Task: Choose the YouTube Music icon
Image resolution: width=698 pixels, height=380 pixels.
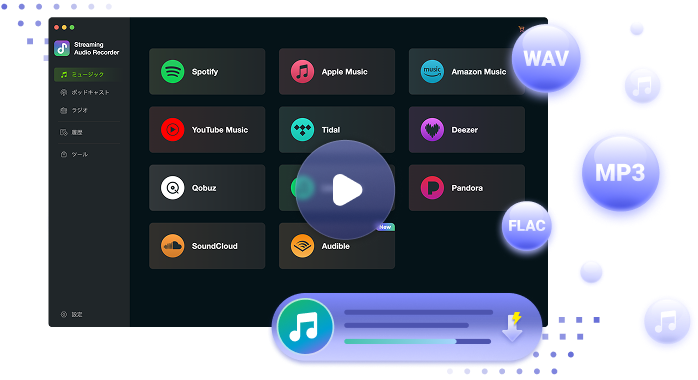Action: 172,129
